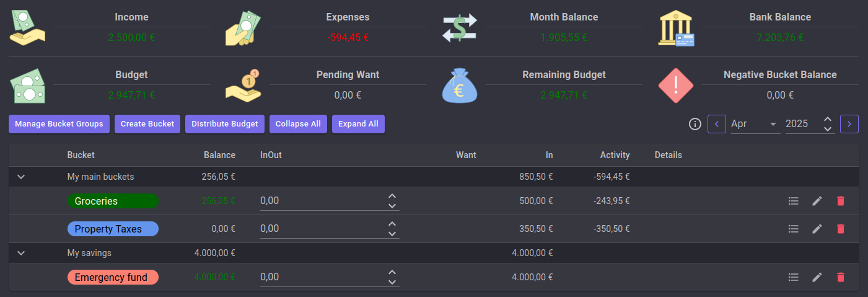
Task: Edit the Property Taxes bucket
Action: pos(817,229)
